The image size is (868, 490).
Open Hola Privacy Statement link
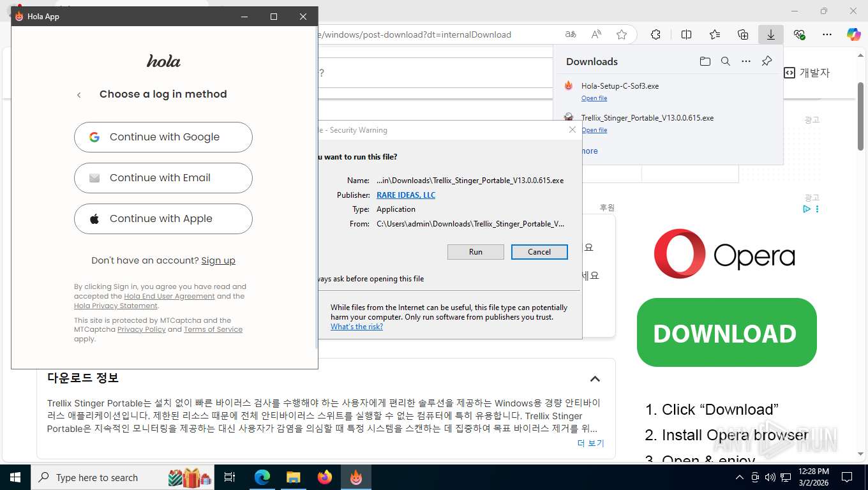116,306
